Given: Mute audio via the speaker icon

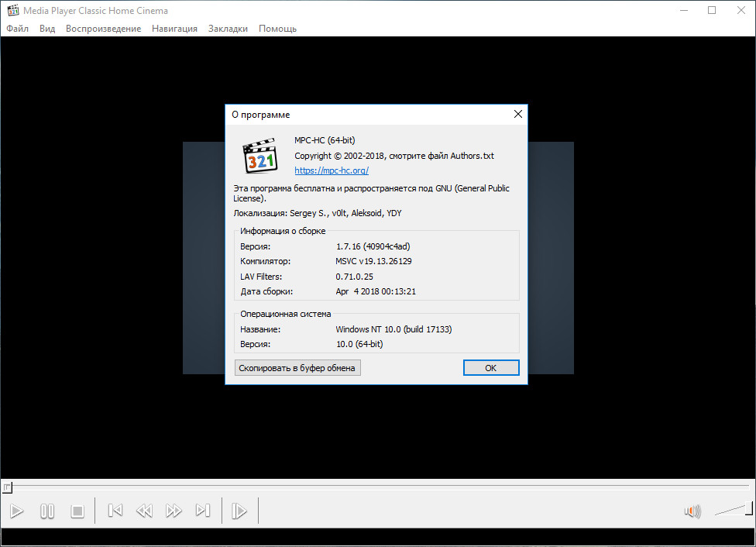Looking at the screenshot, I should tap(692, 511).
